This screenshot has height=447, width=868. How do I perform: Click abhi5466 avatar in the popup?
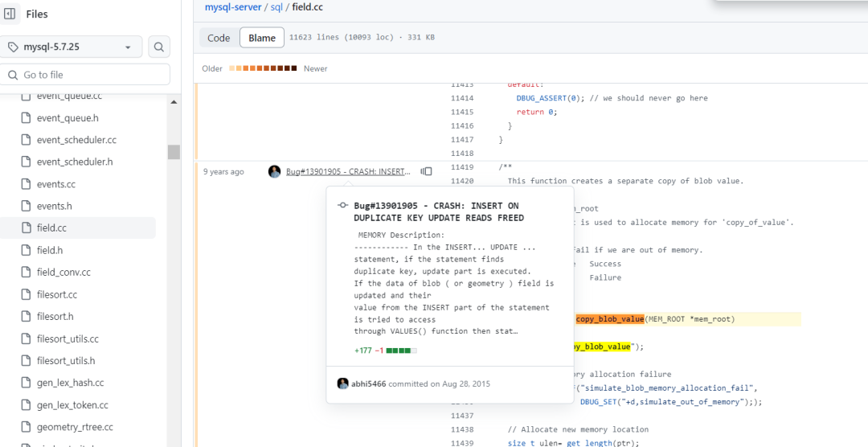[x=342, y=383]
